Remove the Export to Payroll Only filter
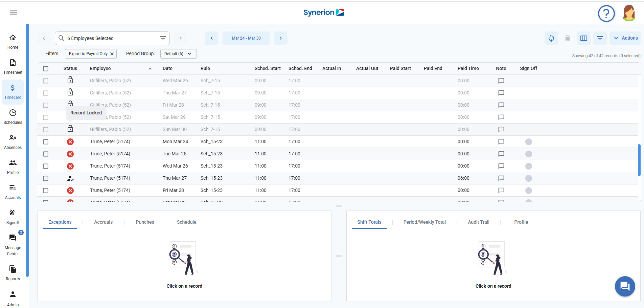The width and height of the screenshot is (644, 308). point(112,54)
